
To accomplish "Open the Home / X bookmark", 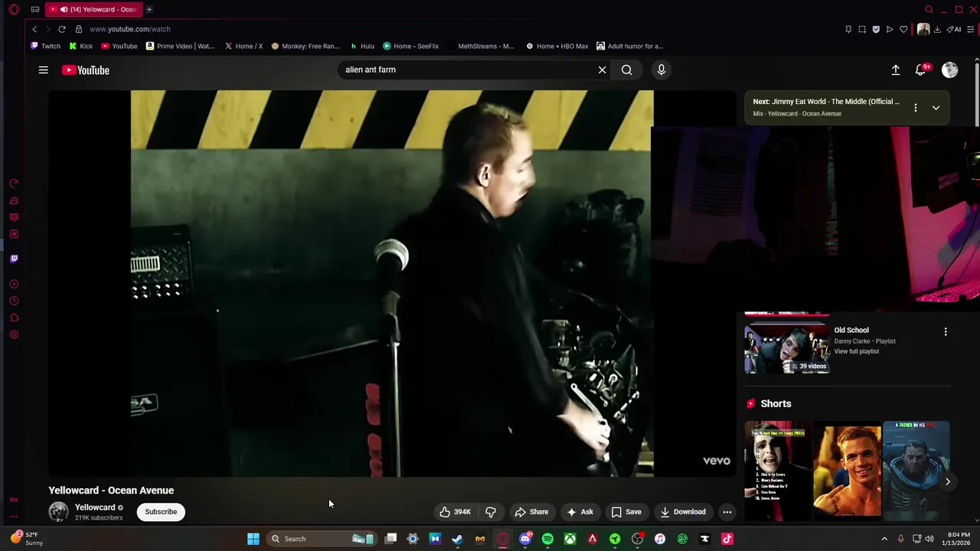I will click(x=243, y=46).
